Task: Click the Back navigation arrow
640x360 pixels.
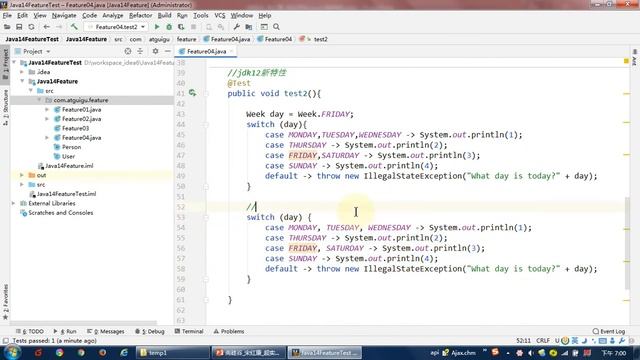Action: tap(47, 27)
